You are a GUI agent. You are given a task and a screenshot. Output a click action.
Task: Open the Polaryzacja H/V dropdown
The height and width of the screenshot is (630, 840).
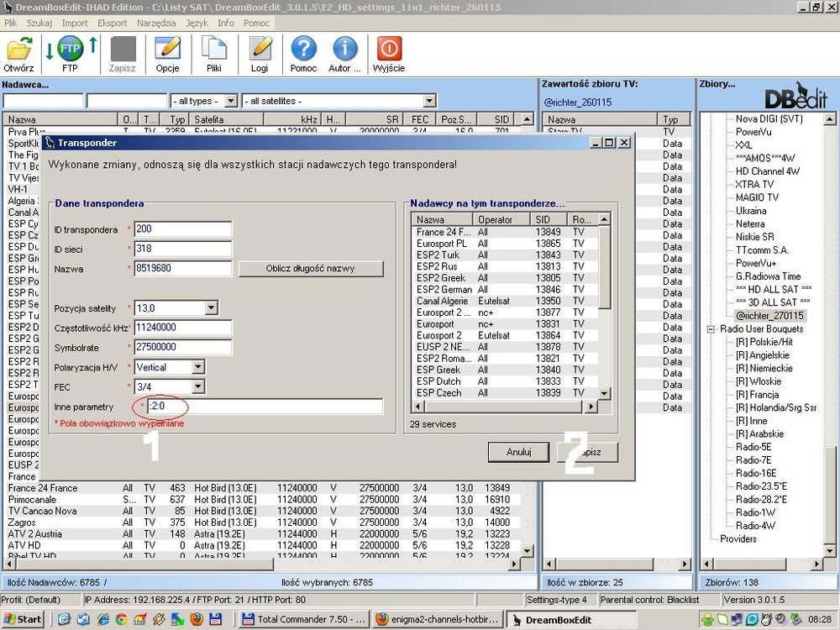(197, 367)
